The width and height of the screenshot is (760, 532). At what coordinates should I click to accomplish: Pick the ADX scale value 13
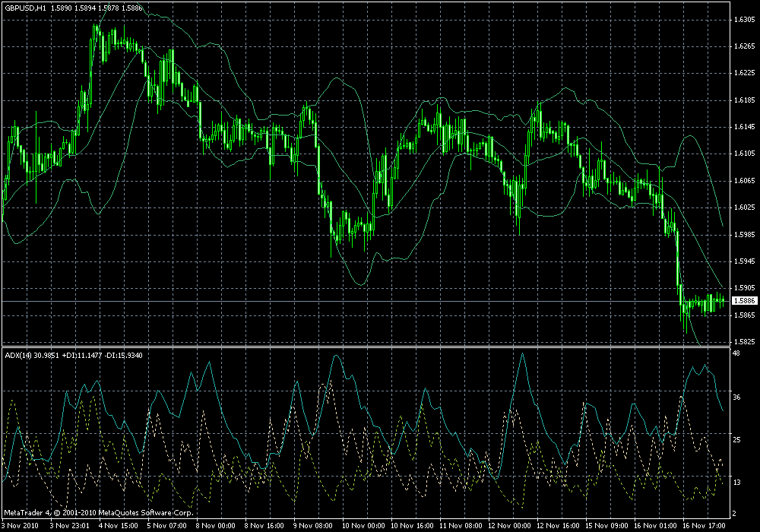[736, 483]
